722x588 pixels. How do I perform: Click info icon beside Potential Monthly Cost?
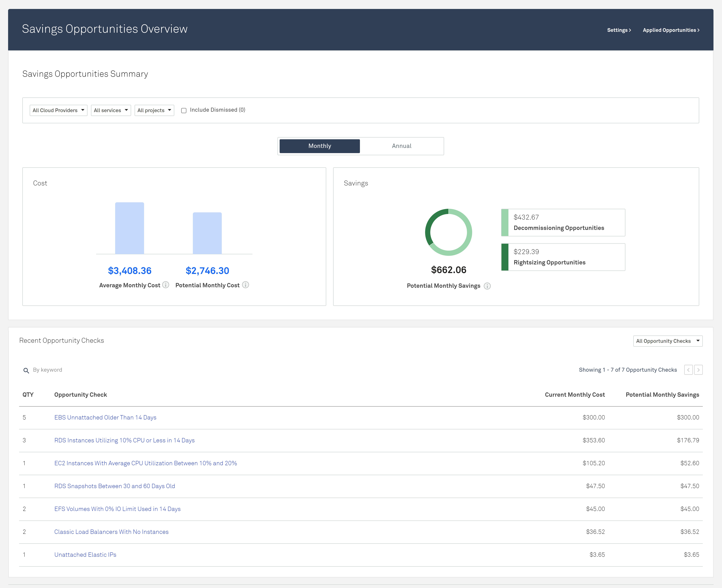(x=246, y=285)
